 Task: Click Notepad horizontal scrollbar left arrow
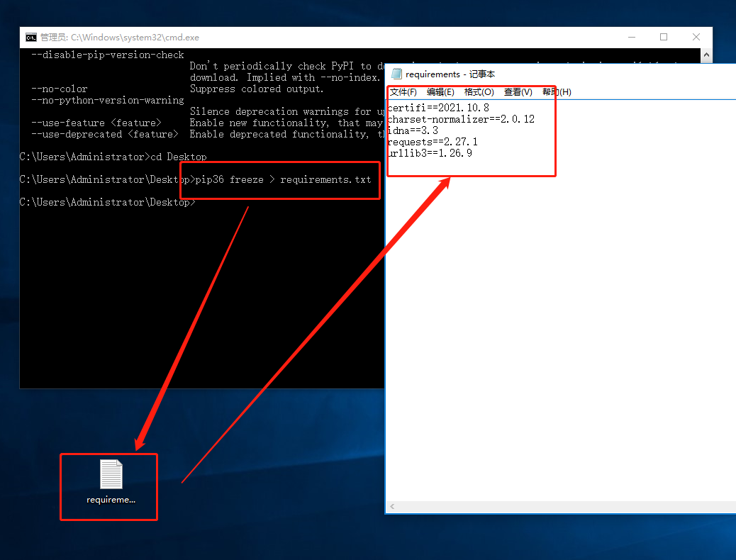click(x=392, y=507)
